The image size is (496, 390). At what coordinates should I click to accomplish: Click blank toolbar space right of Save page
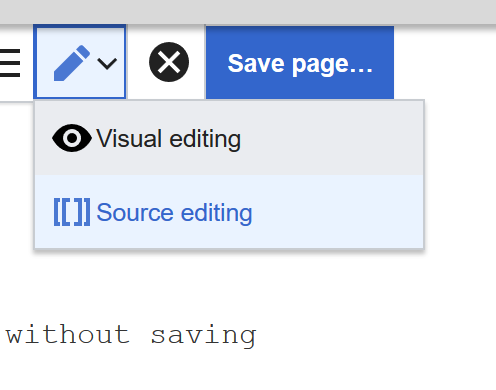click(x=445, y=62)
